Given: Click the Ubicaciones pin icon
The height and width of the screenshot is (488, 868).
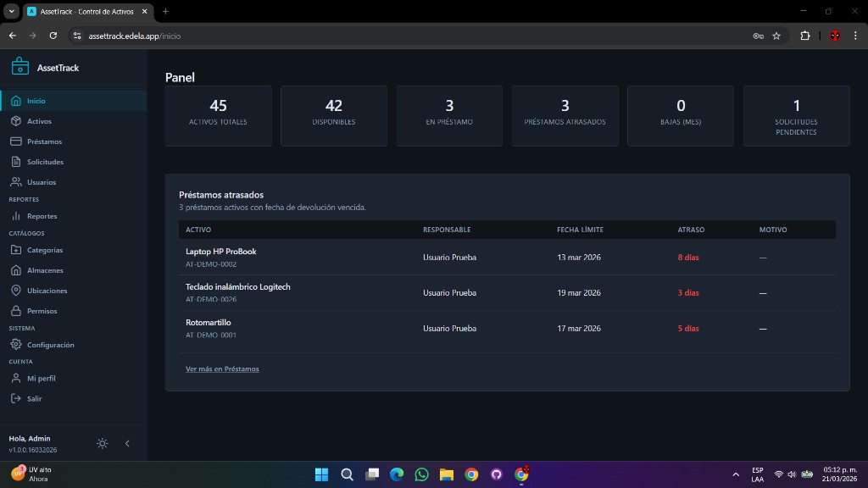Looking at the screenshot, I should pyautogui.click(x=15, y=291).
